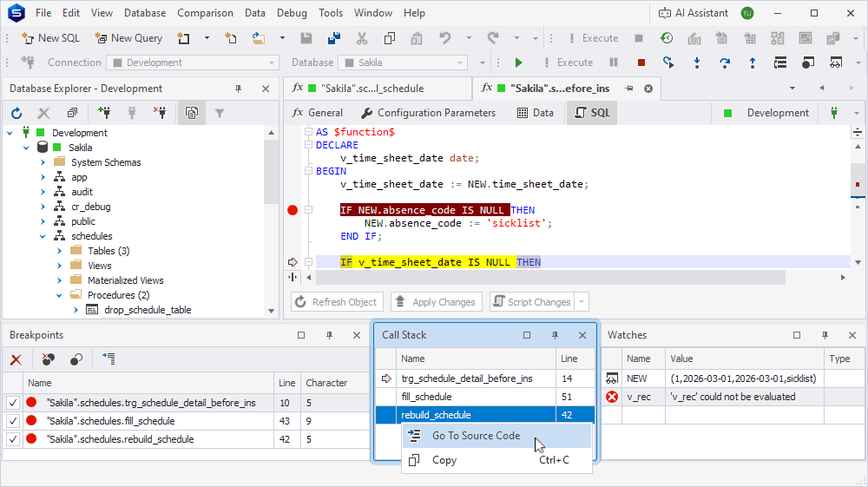Image resolution: width=868 pixels, height=487 pixels.
Task: Click the editor horizontal scrollbar
Action: (x=549, y=277)
